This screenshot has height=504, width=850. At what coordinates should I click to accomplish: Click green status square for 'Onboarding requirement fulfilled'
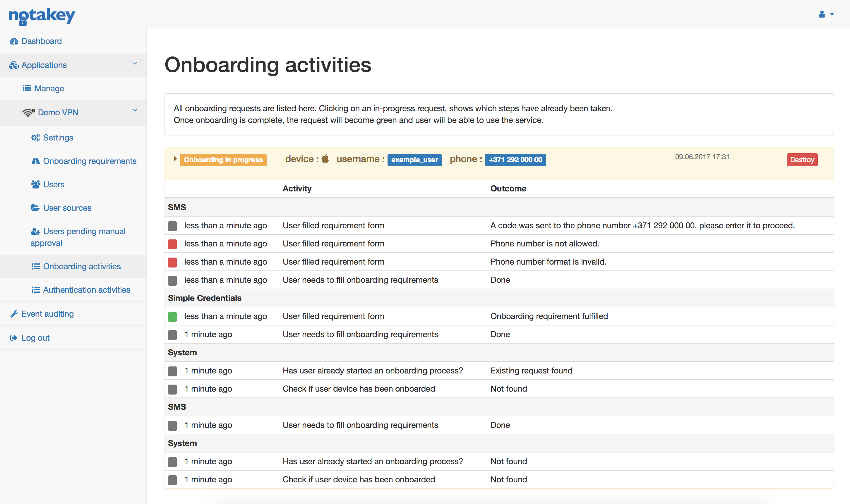pyautogui.click(x=172, y=316)
